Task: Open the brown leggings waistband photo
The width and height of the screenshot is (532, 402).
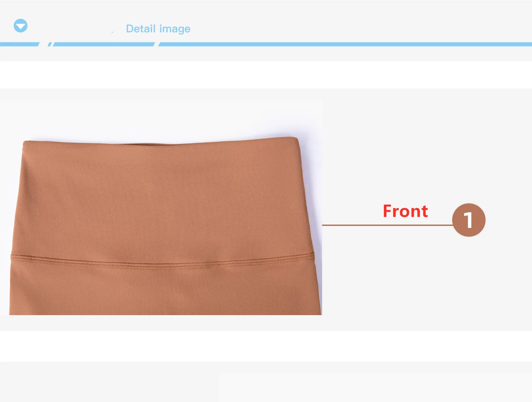Action: coord(161,207)
